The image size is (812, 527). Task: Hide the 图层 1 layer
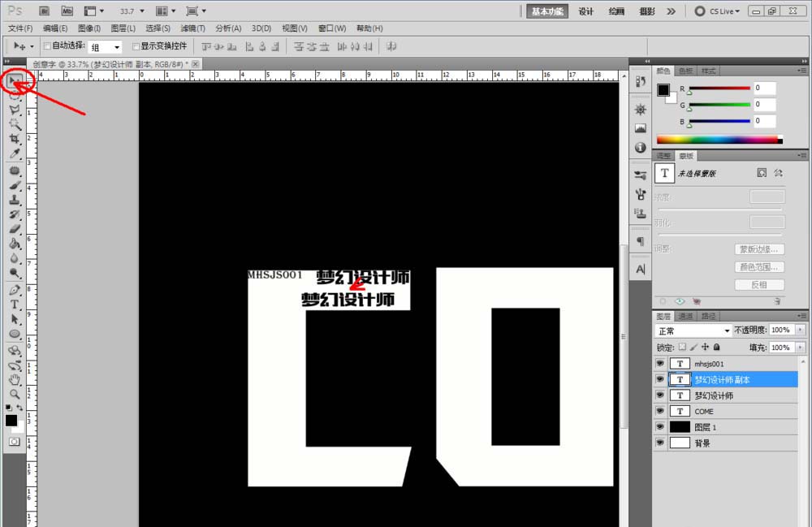[659, 427]
